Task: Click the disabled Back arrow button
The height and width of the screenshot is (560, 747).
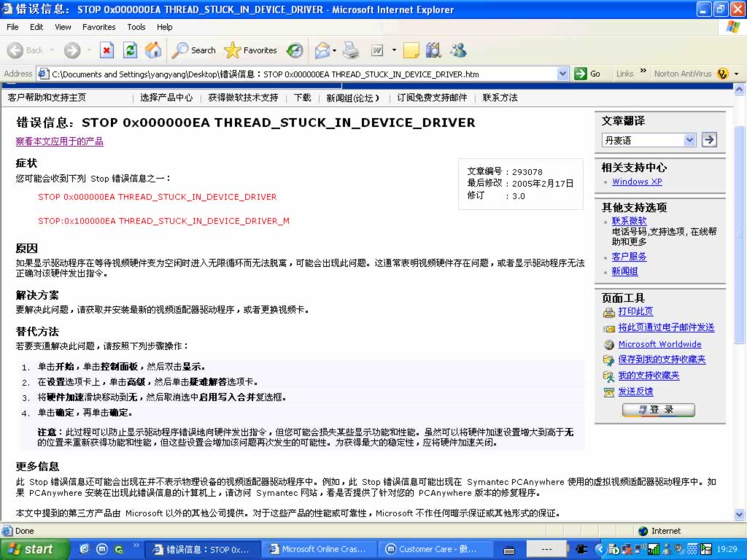Action: pos(25,50)
